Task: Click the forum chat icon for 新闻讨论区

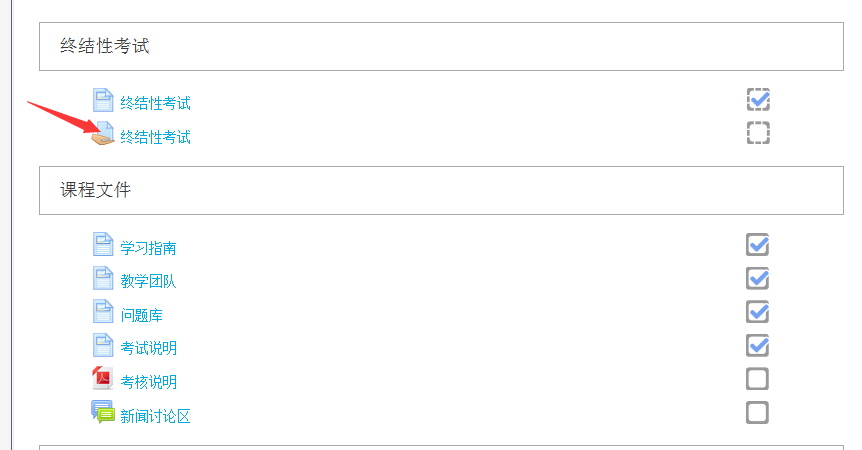Action: coord(102,412)
